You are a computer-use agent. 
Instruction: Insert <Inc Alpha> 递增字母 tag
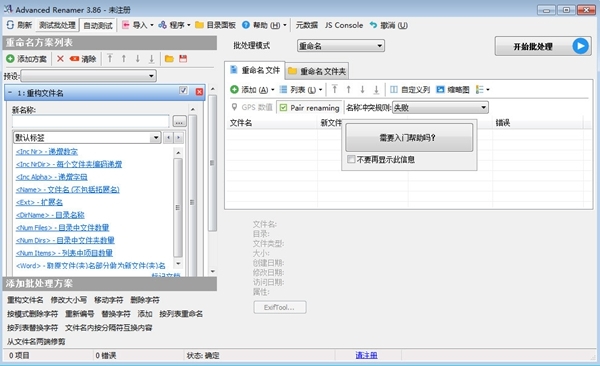(52, 177)
